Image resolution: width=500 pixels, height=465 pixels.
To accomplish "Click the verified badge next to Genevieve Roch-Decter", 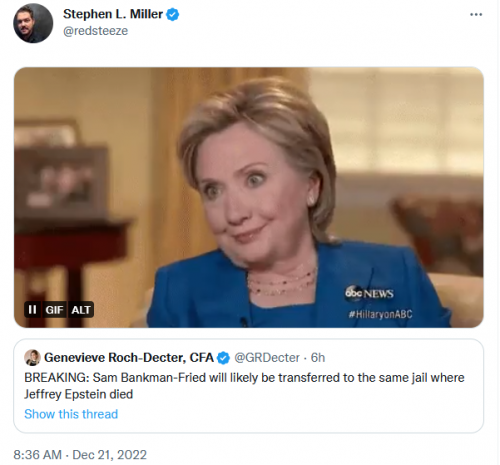I will point(223,358).
